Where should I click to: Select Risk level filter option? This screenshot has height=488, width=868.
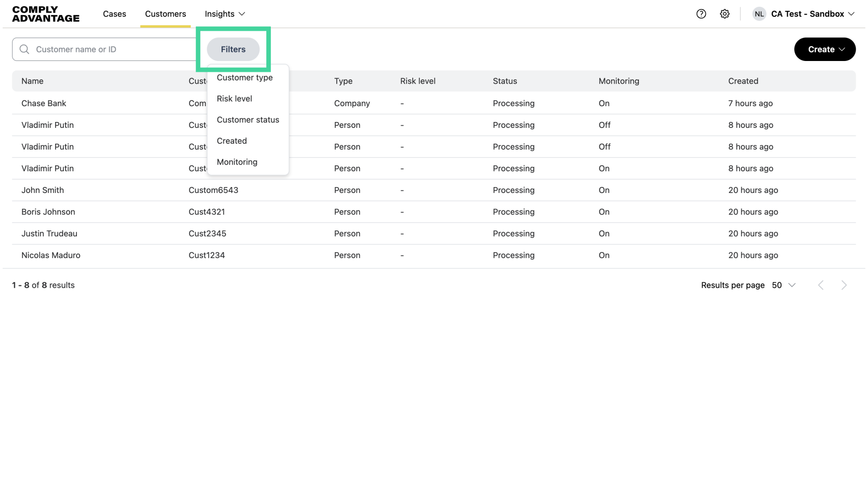(x=234, y=99)
